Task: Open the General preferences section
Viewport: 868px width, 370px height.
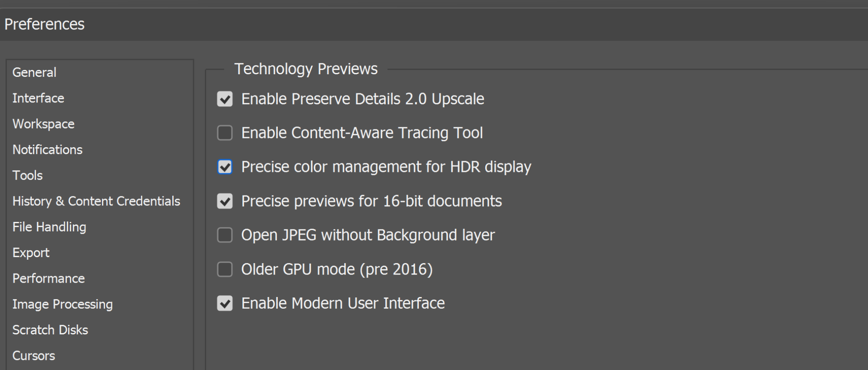Action: pyautogui.click(x=34, y=72)
